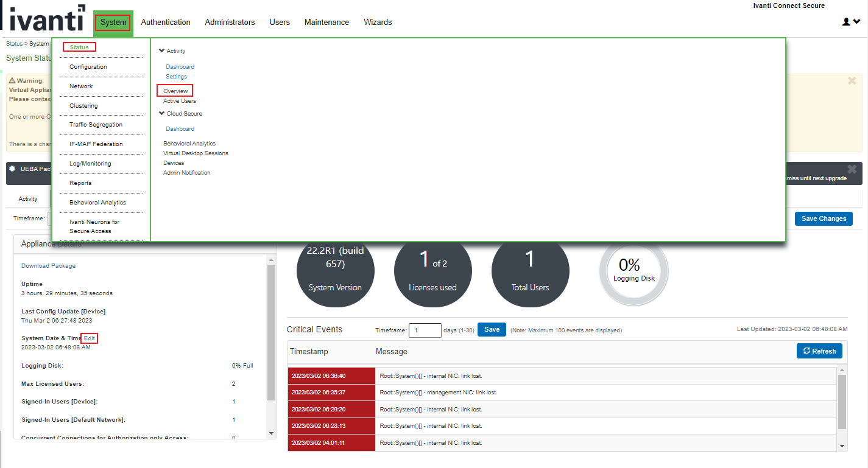Click the Timeframe days input field
This screenshot has width=868, height=468.
(x=425, y=330)
